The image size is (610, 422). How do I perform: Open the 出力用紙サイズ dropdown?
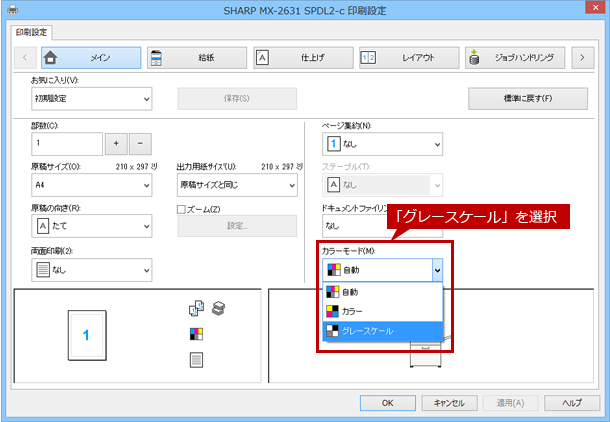click(237, 185)
